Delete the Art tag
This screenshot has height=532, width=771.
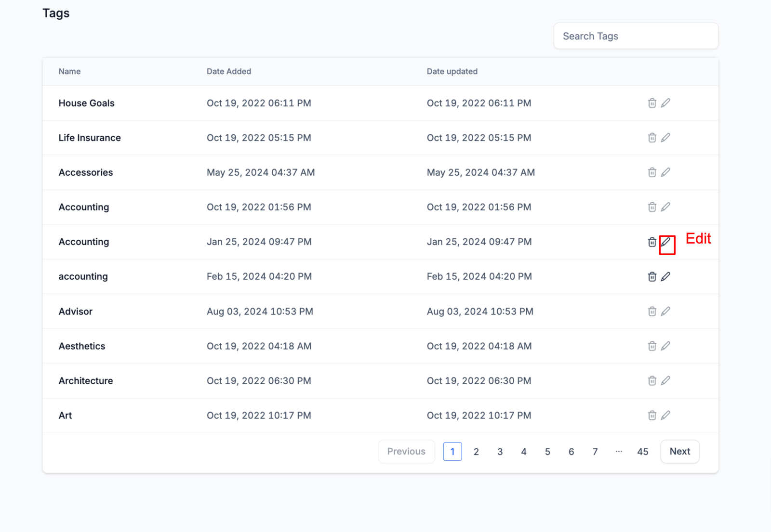click(651, 415)
